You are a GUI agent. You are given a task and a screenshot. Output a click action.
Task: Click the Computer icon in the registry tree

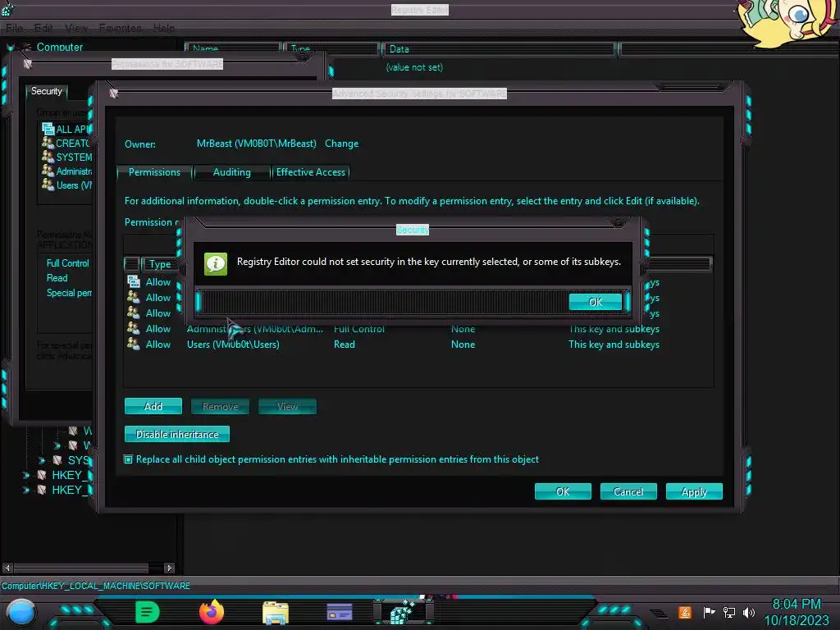[26, 47]
